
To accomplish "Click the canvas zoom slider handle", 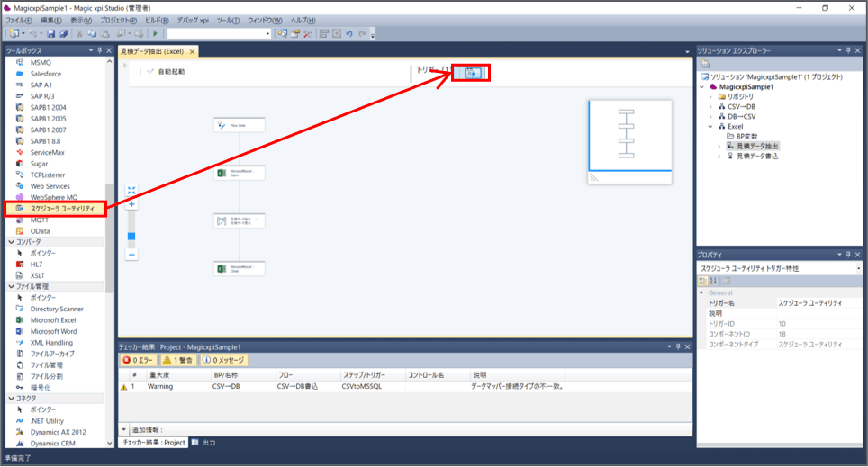I will (x=131, y=238).
